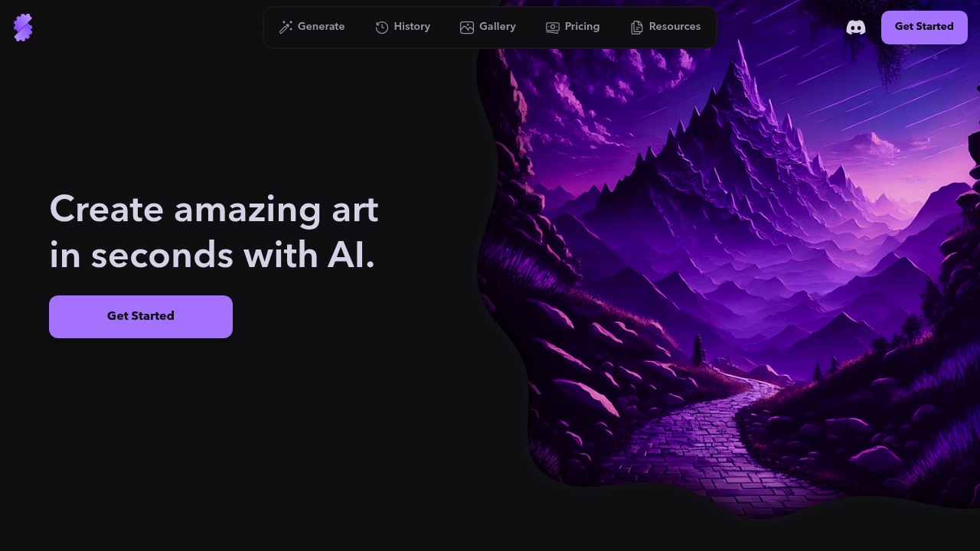The width and height of the screenshot is (980, 551).
Task: Click the large hero Get Started button
Action: pyautogui.click(x=141, y=317)
